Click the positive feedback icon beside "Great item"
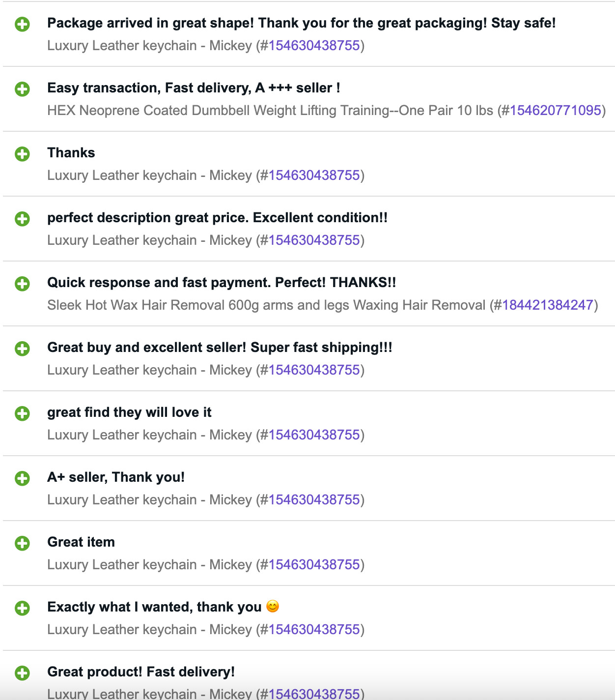The image size is (615, 700). click(22, 543)
